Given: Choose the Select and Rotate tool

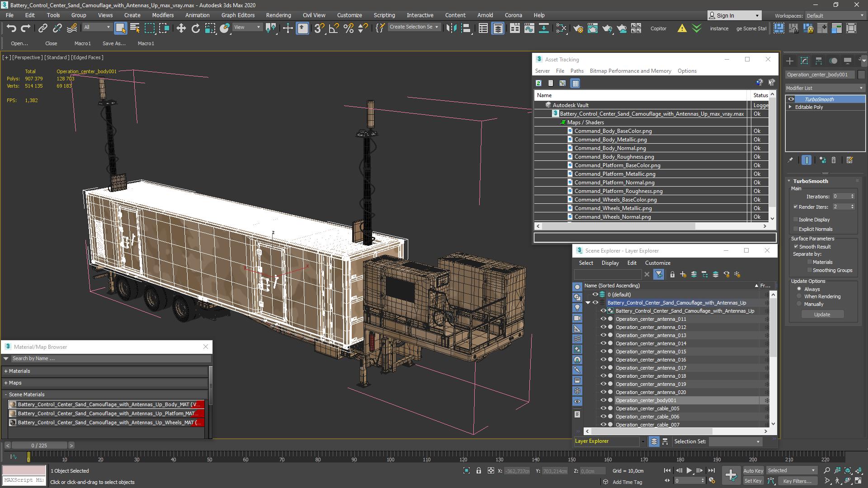Looking at the screenshot, I should [x=195, y=28].
